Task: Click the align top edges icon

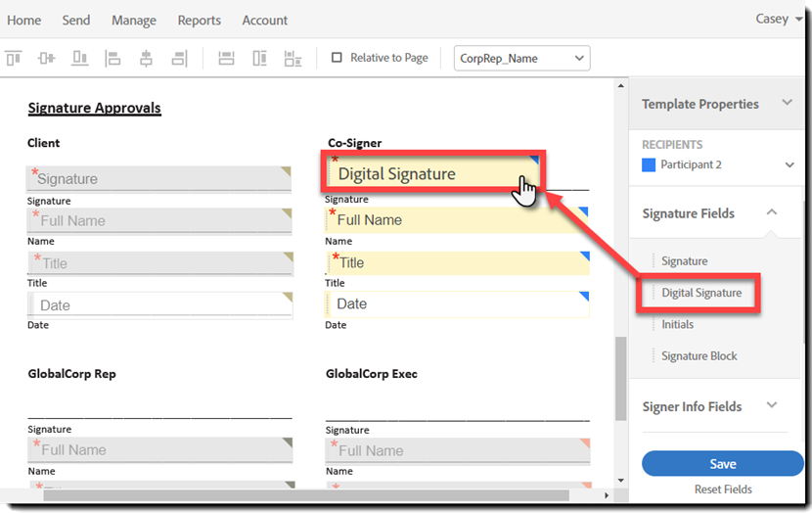Action: (x=14, y=59)
